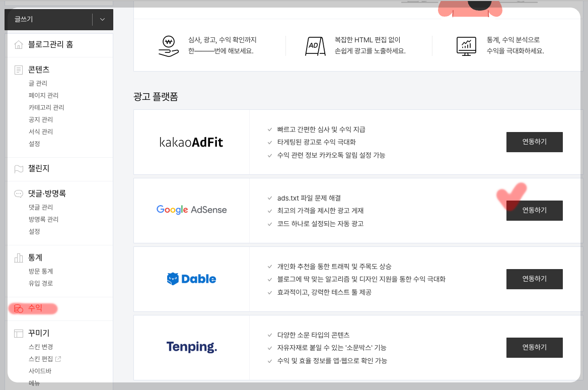Viewport: 588px width, 390px height.
Task: Click the AD signboard icon
Action: tap(315, 45)
